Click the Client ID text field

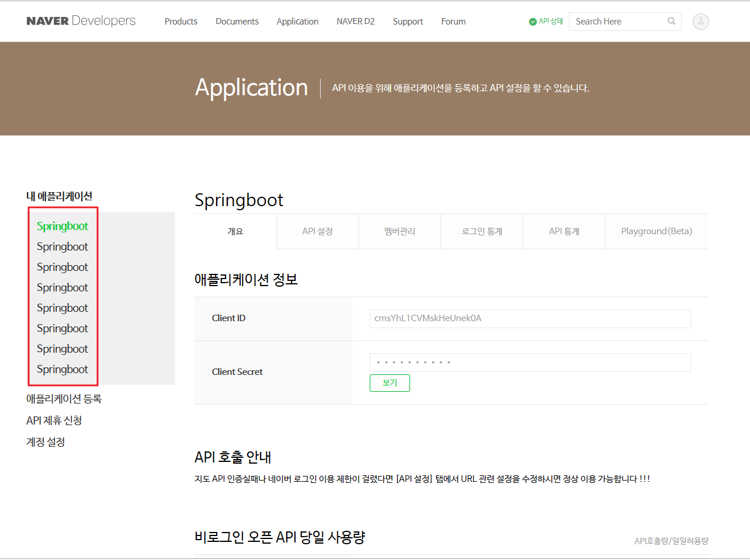530,319
